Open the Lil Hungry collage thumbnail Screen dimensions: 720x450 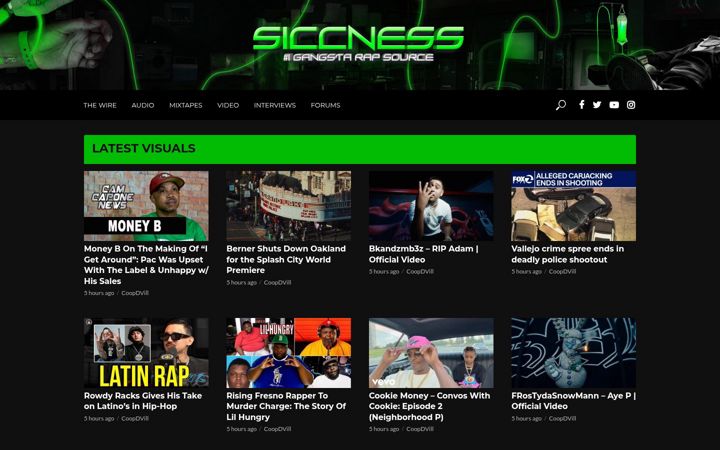tap(288, 353)
